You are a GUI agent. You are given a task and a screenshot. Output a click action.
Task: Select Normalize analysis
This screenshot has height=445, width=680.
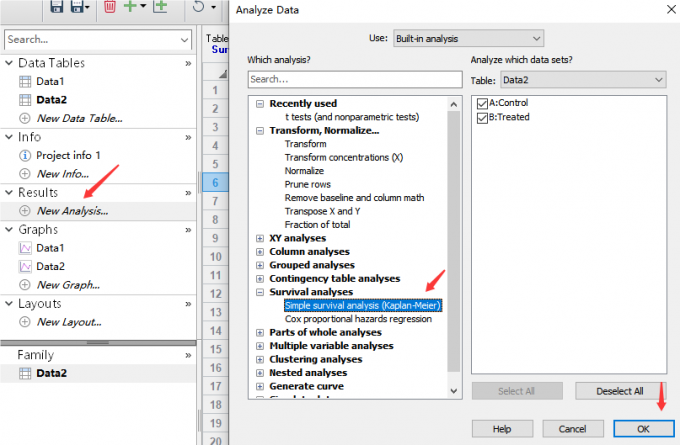click(304, 171)
